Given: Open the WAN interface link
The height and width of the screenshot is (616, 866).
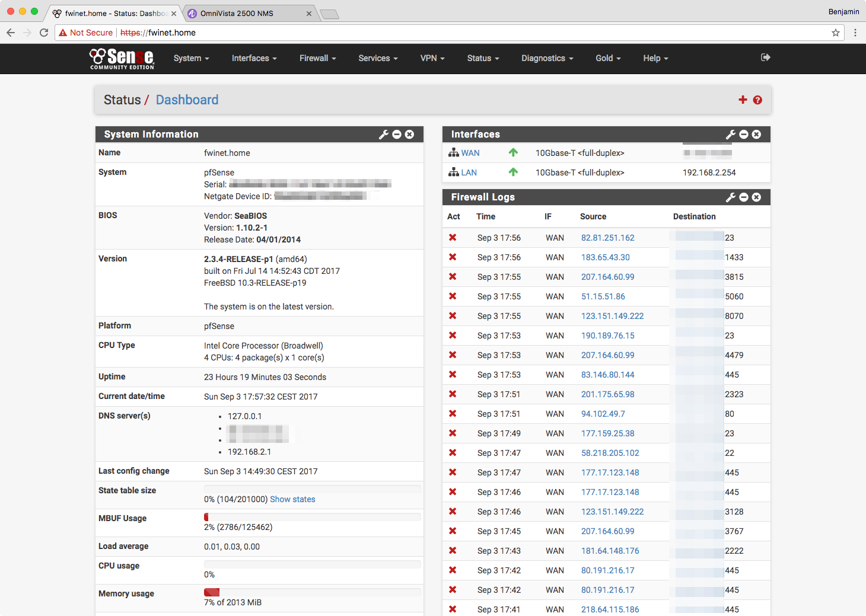Looking at the screenshot, I should tap(470, 153).
